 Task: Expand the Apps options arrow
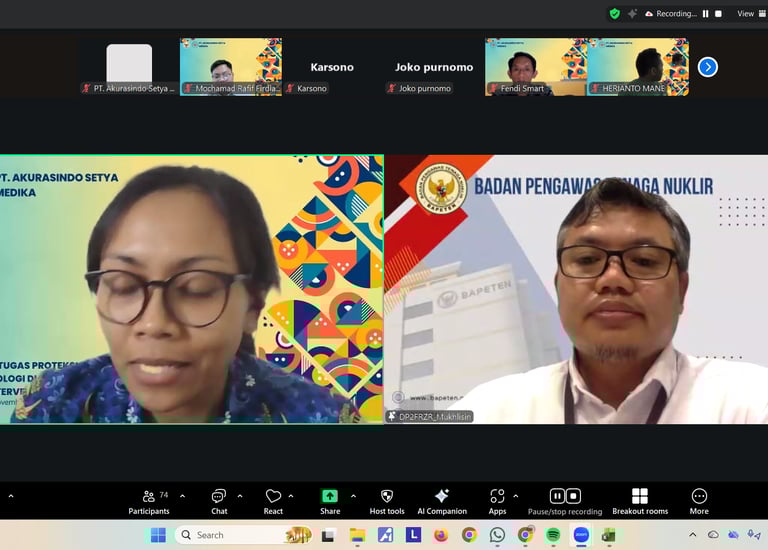[x=516, y=496]
